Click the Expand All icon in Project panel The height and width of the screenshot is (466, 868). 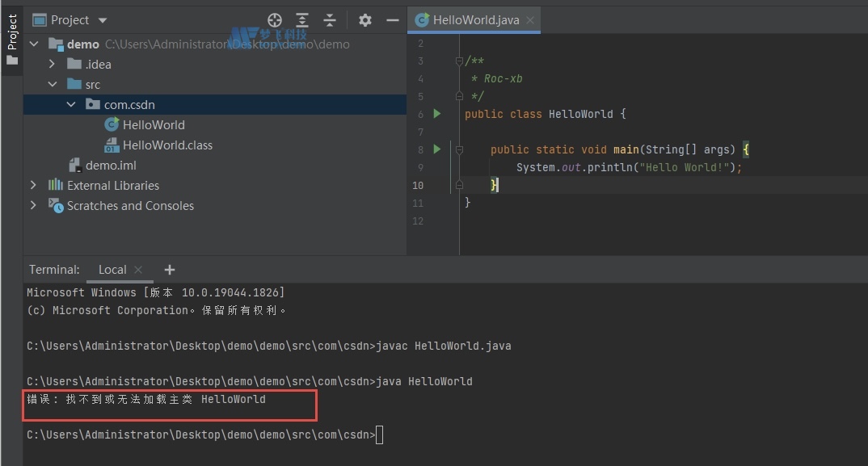pos(302,20)
